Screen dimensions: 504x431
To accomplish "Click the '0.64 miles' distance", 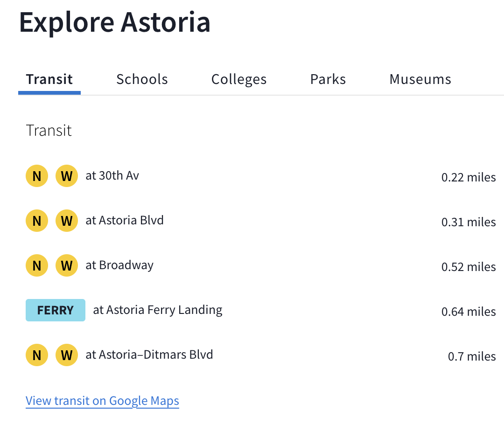I will (469, 312).
